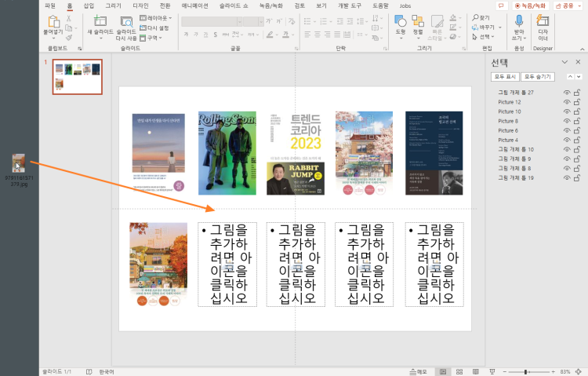Toggle Picture 6 visibility eye

567,130
